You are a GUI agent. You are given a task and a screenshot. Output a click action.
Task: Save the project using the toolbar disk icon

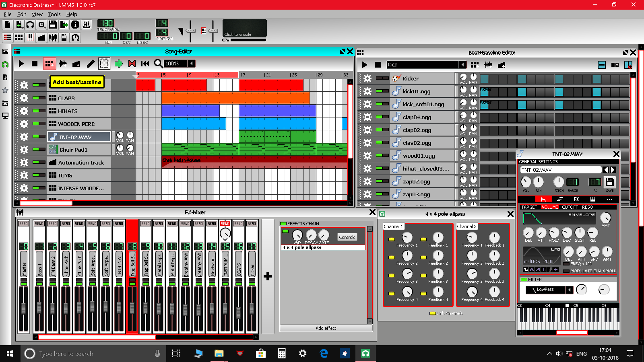[54, 24]
